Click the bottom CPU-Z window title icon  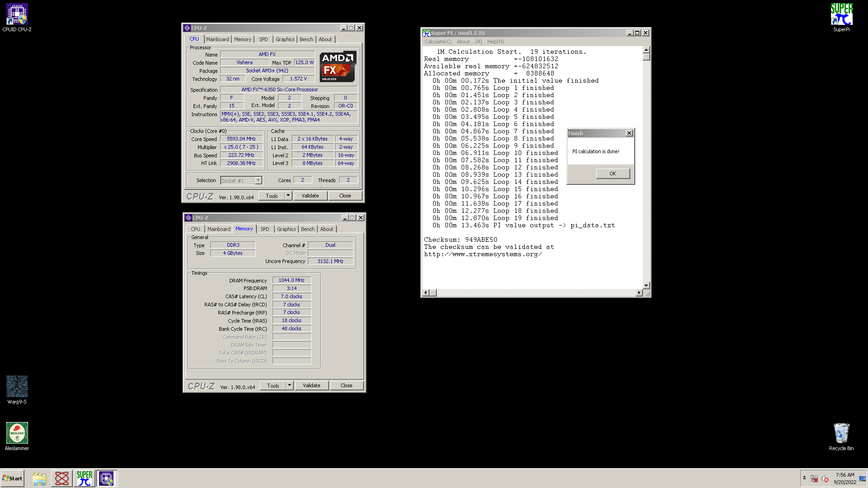[x=189, y=218]
